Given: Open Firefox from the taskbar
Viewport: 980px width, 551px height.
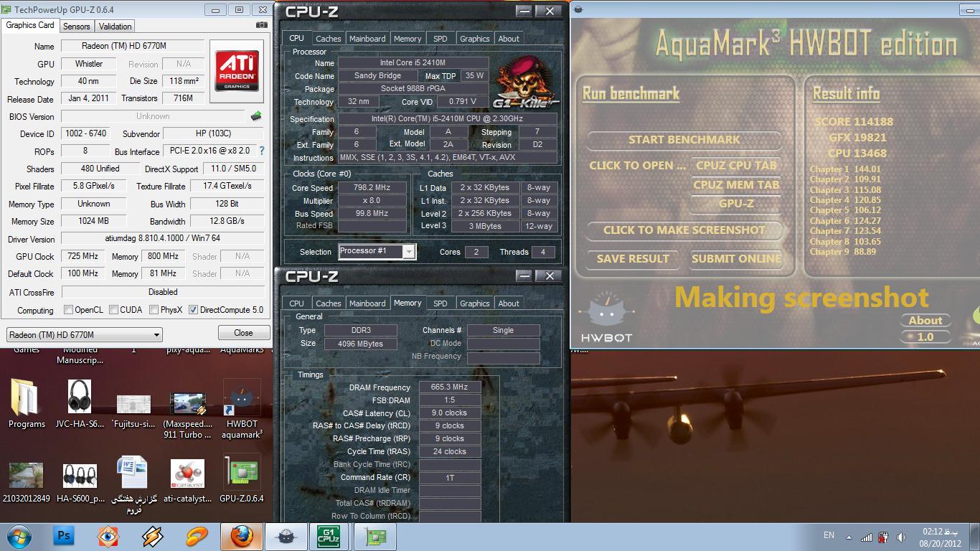Looking at the screenshot, I should click(x=241, y=536).
